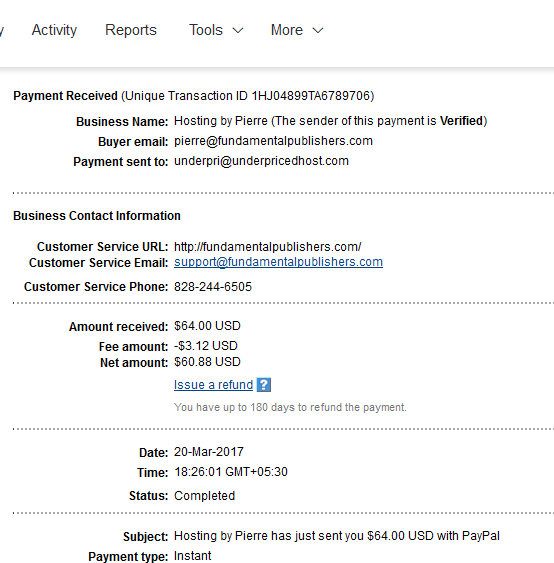Open the Tools menu label
Screen dimensions: 554x563
point(206,30)
